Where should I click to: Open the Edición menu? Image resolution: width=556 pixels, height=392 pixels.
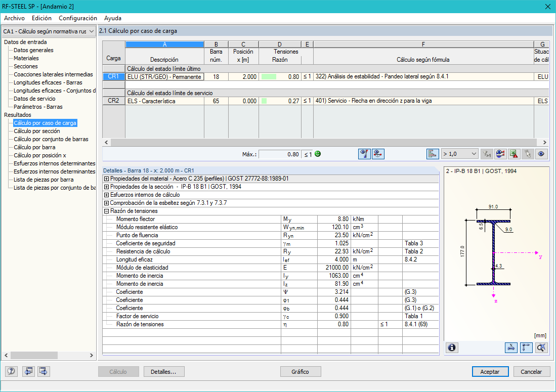[41, 18]
